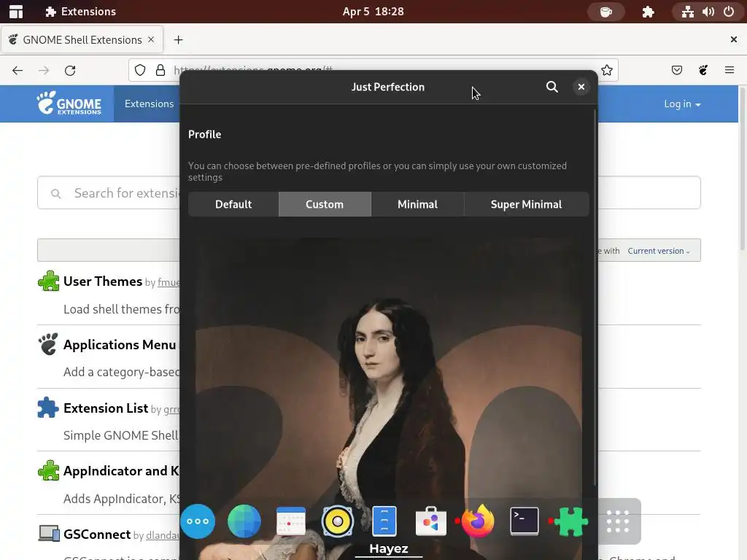Screen dimensions: 747x560
Task: Bookmark this page with the star
Action: (606, 71)
